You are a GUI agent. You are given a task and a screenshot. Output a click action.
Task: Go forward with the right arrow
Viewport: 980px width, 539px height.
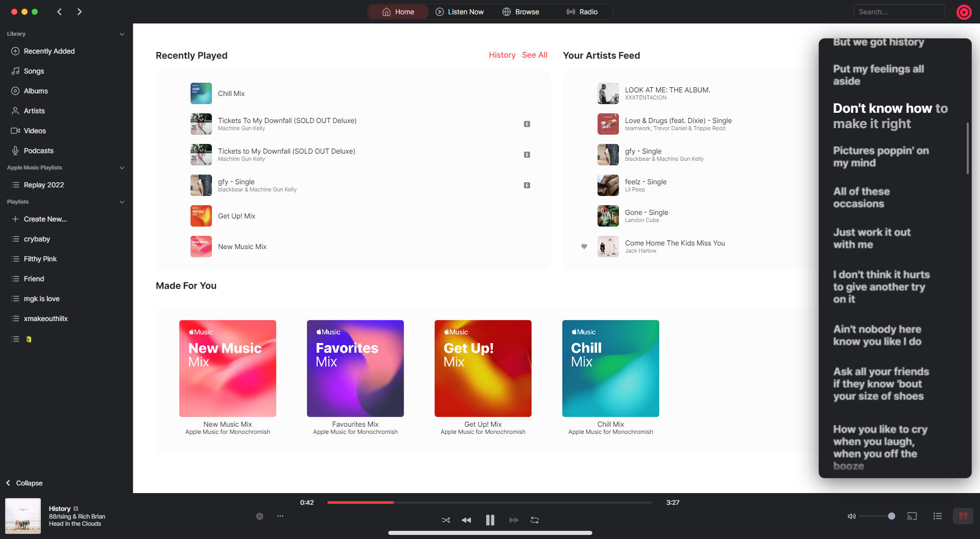(x=79, y=12)
